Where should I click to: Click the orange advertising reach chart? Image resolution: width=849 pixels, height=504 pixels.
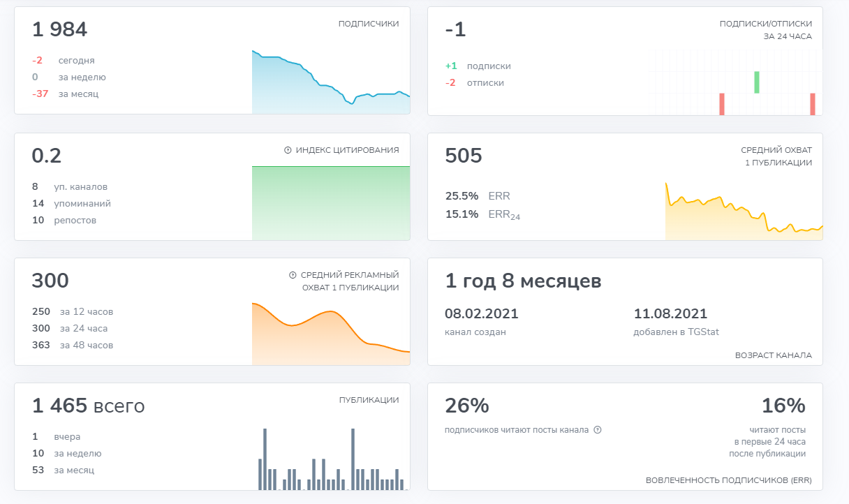click(331, 334)
